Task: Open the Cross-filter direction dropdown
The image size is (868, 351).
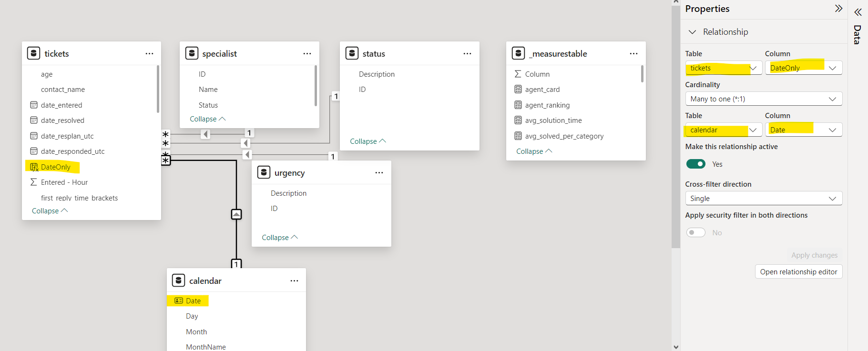Action: coord(764,199)
